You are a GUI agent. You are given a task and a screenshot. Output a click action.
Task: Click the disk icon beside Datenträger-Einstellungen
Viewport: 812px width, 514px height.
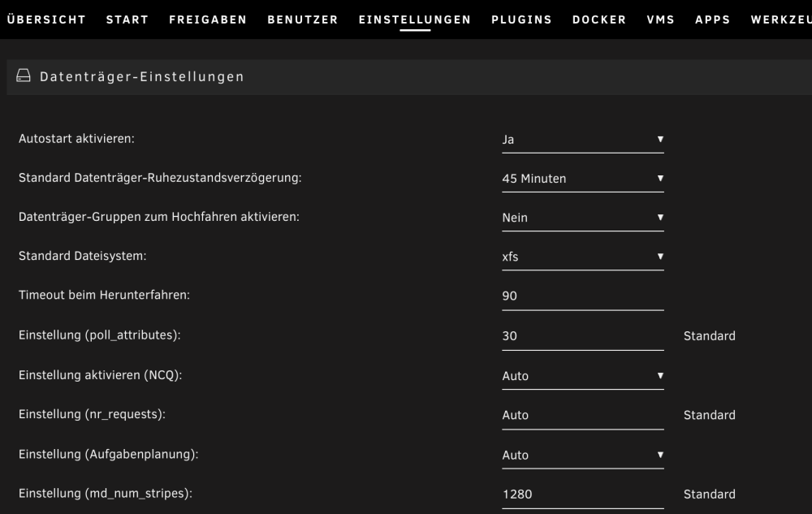point(24,76)
